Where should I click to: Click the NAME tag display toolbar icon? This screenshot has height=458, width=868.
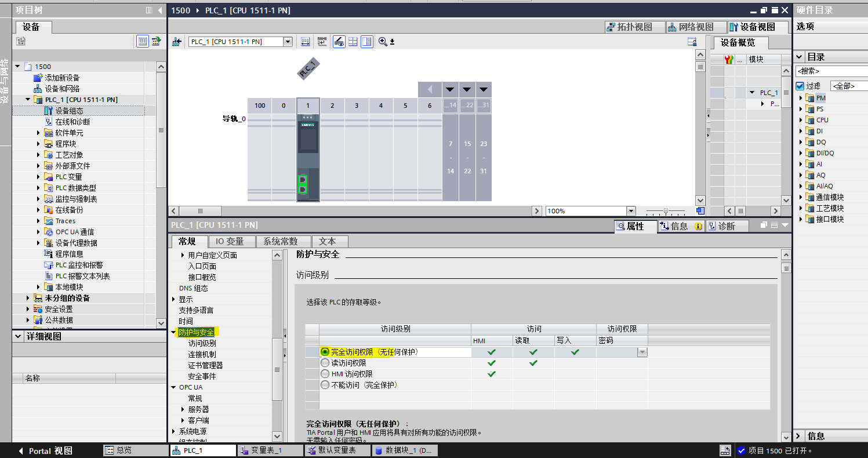pos(322,42)
